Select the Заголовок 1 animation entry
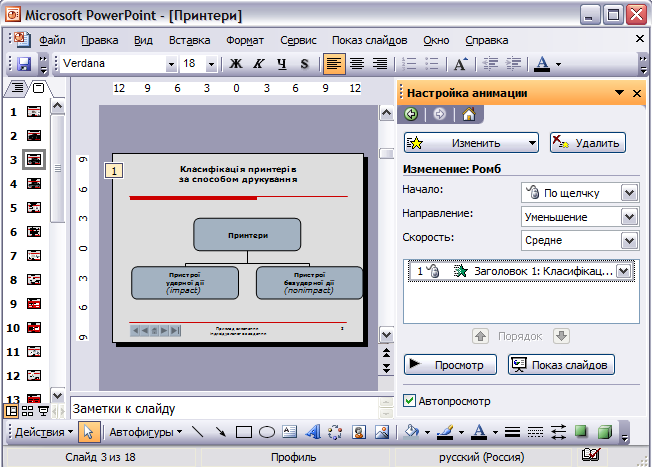This screenshot has height=467, width=652. click(521, 271)
